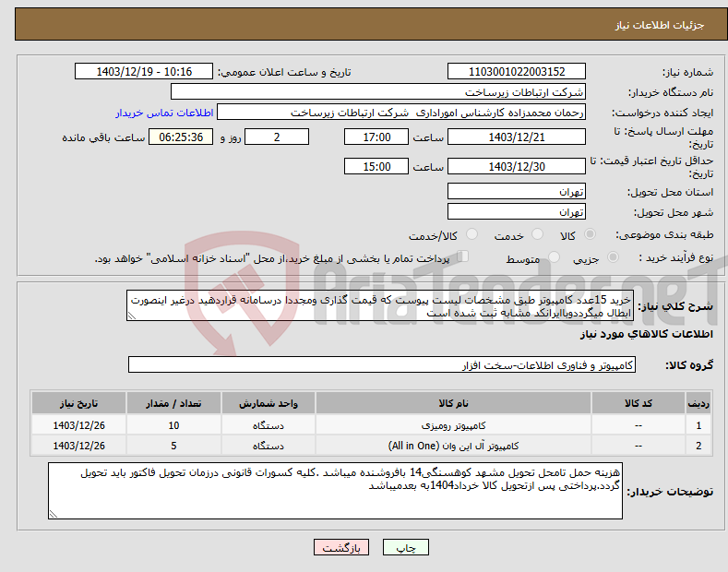Click remaining time field 06:25:36
Image resolution: width=728 pixels, height=572 pixels.
(181, 137)
